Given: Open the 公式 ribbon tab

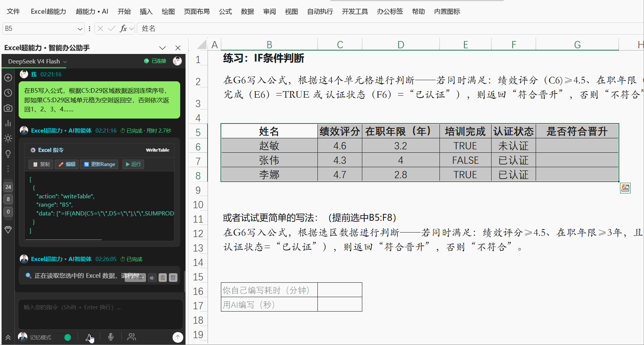Looking at the screenshot, I should point(225,11).
